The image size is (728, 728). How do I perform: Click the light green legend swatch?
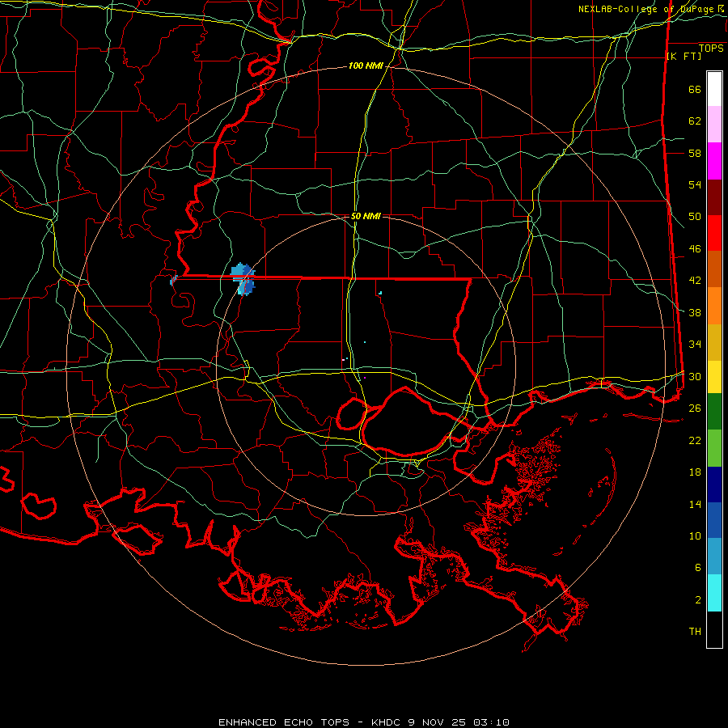pos(714,448)
